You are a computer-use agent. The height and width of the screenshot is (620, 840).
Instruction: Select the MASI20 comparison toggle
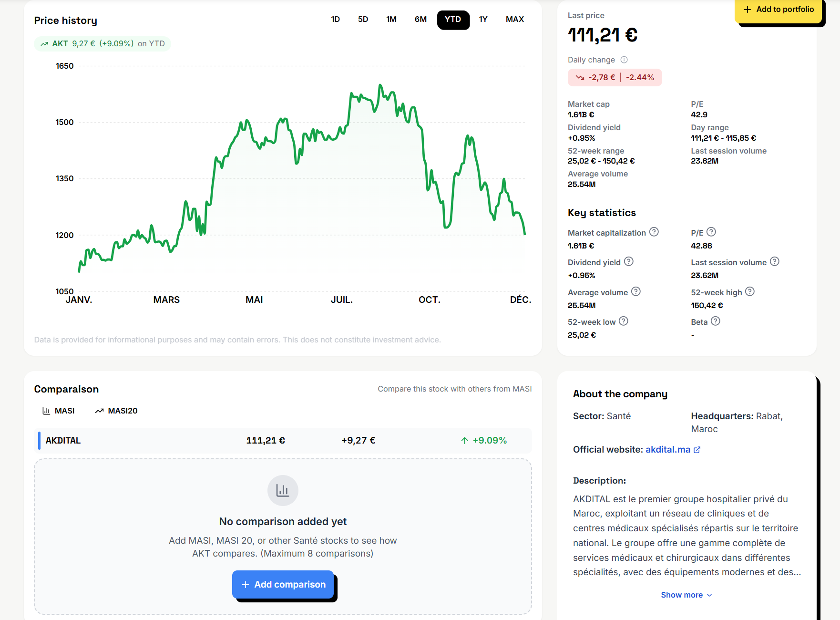pos(116,411)
